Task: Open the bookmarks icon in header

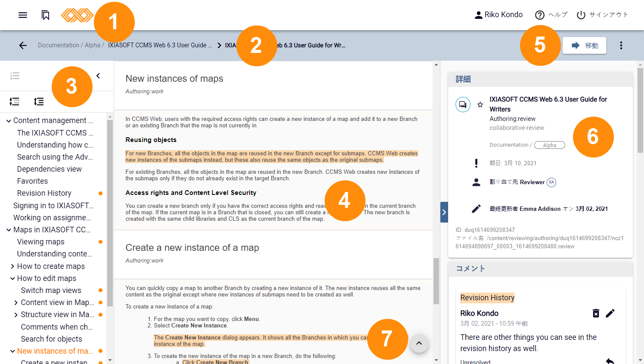Action: (46, 15)
